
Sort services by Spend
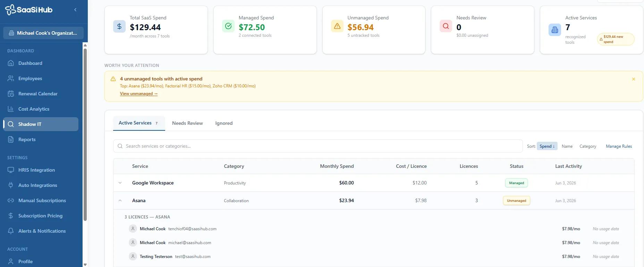tap(547, 146)
